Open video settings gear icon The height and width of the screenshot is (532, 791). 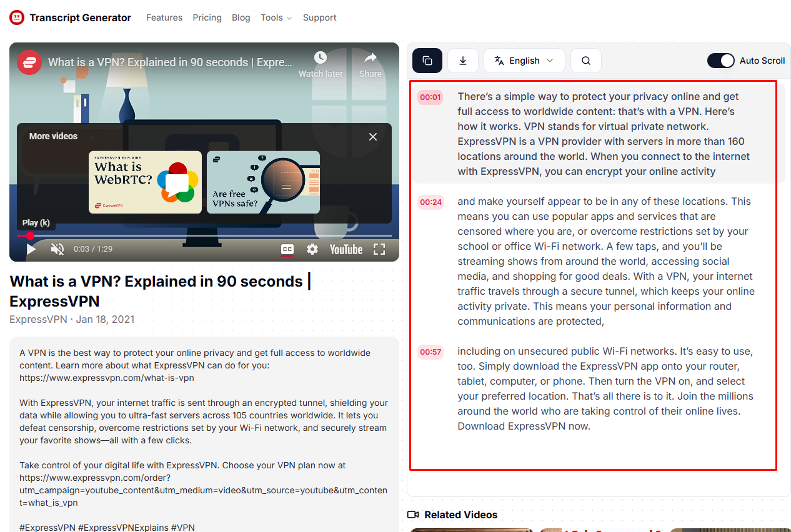[x=312, y=249]
